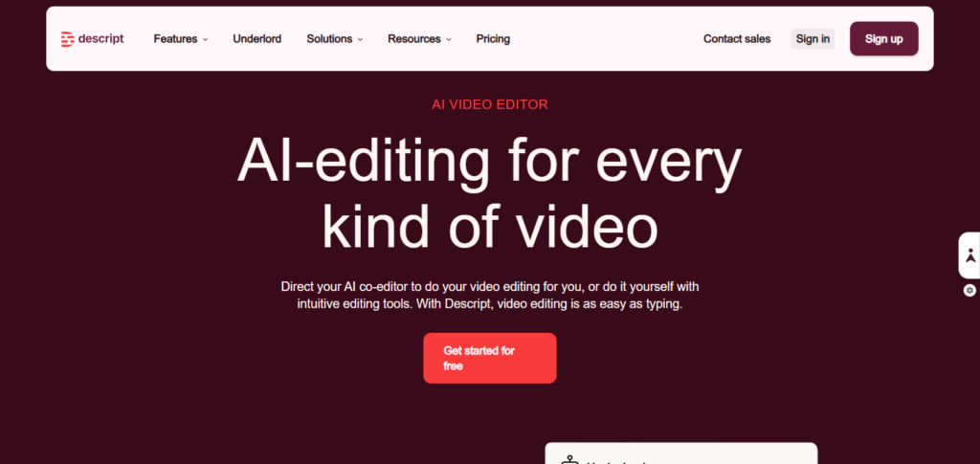Click the paragraph starting Direct your AI co-editor
The width and height of the screenshot is (980, 464).
pyautogui.click(x=489, y=296)
